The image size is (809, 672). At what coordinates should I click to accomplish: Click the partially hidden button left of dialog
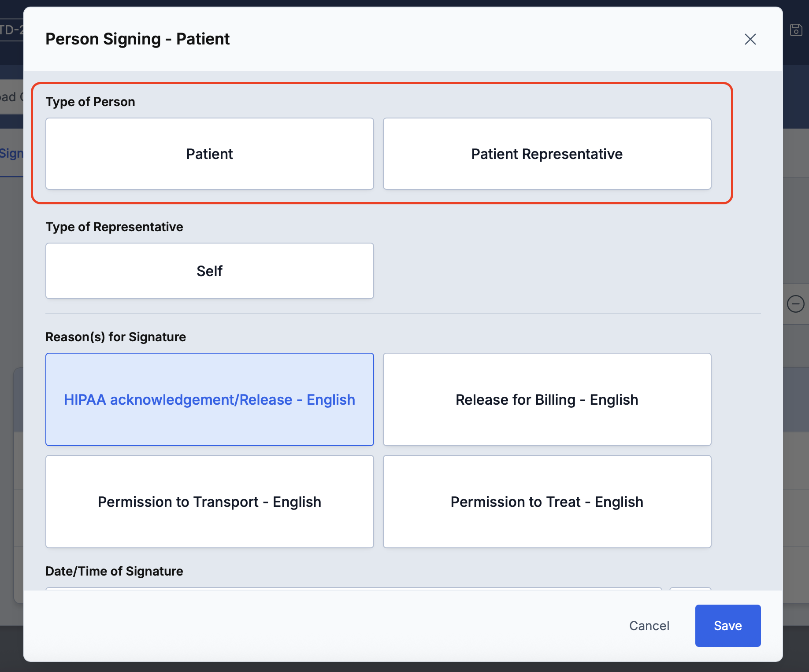pos(11,97)
